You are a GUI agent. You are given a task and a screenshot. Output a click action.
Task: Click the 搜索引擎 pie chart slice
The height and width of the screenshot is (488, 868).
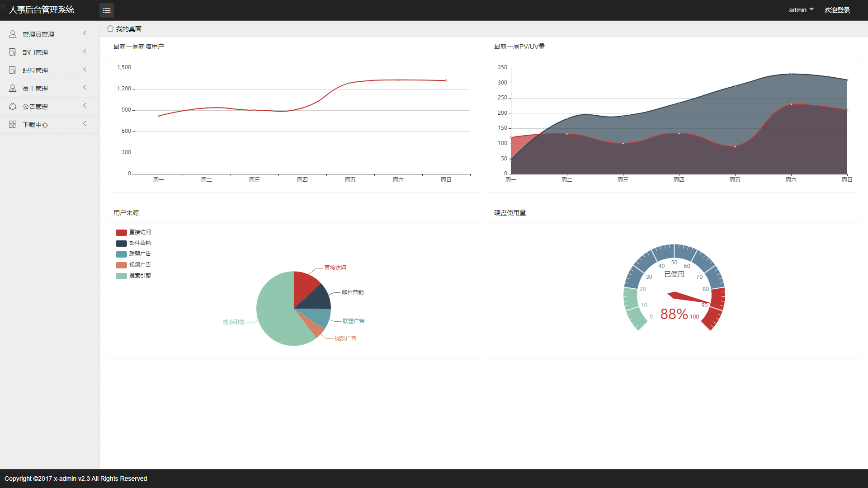pos(276,312)
